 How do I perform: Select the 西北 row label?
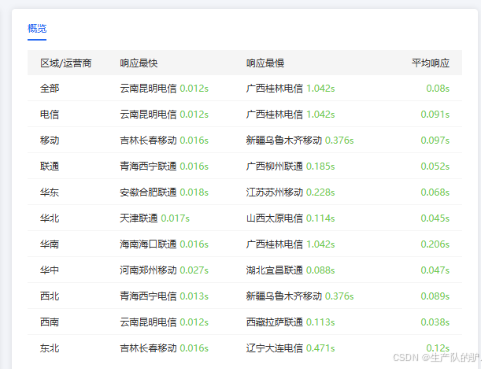coord(50,296)
